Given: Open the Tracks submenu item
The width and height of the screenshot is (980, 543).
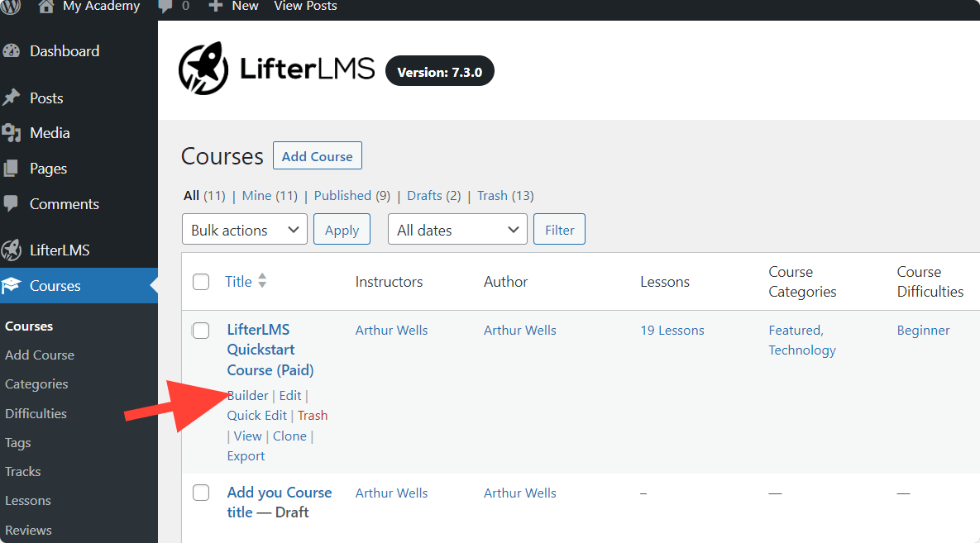Looking at the screenshot, I should coord(22,472).
